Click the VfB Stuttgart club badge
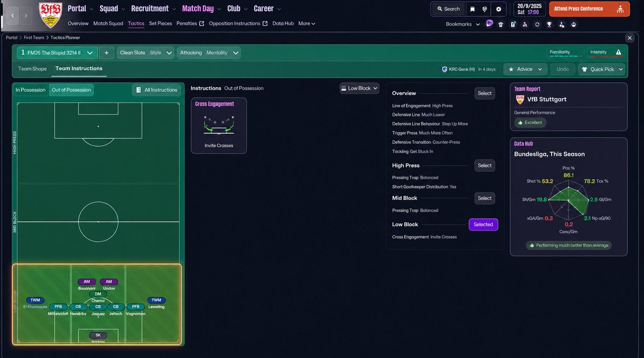 coord(50,15)
